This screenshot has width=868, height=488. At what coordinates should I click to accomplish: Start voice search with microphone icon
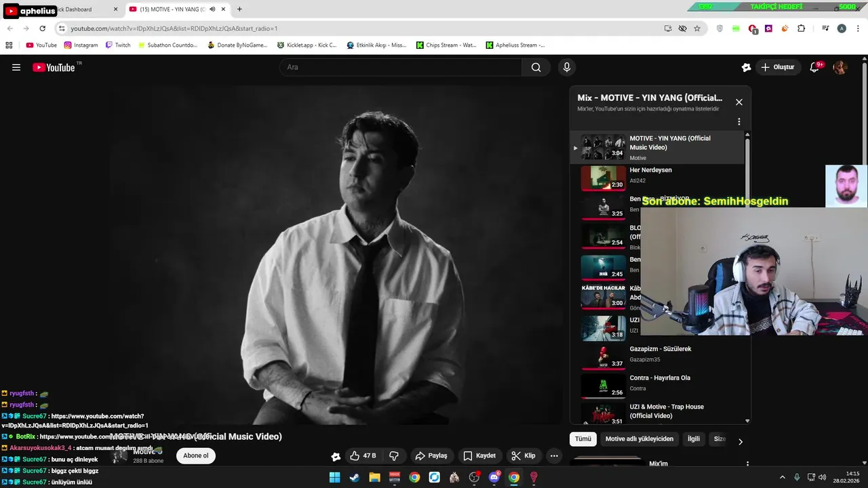(567, 67)
